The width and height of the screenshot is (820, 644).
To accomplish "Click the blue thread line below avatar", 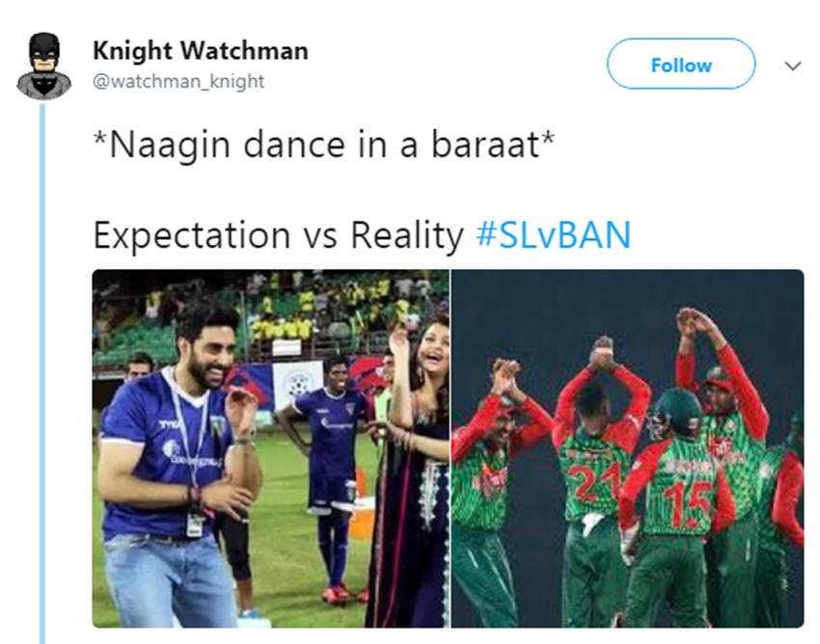I will pos(42,373).
